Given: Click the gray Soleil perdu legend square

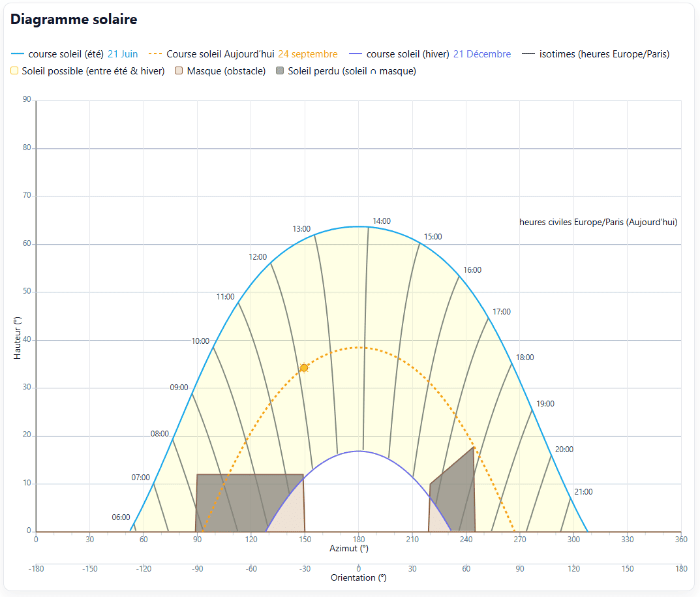Looking at the screenshot, I should [281, 71].
